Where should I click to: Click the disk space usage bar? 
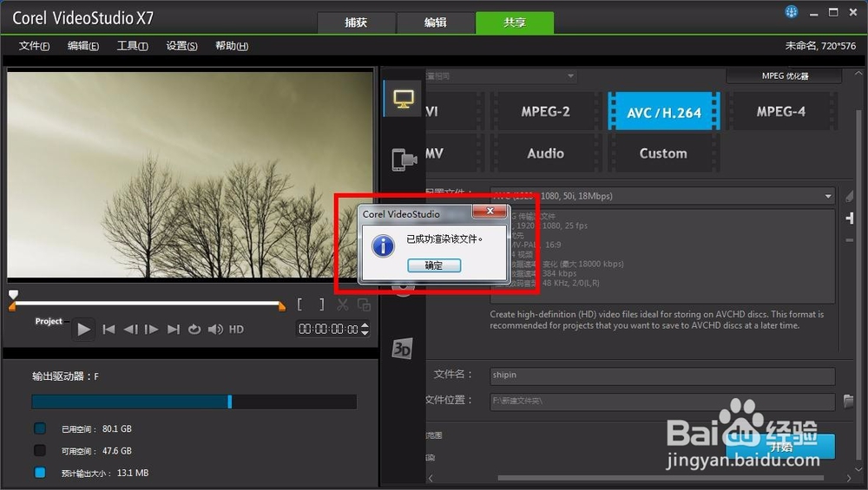pos(194,402)
